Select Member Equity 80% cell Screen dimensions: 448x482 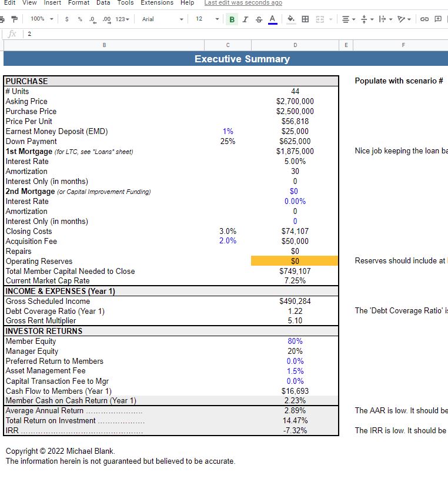click(x=295, y=341)
